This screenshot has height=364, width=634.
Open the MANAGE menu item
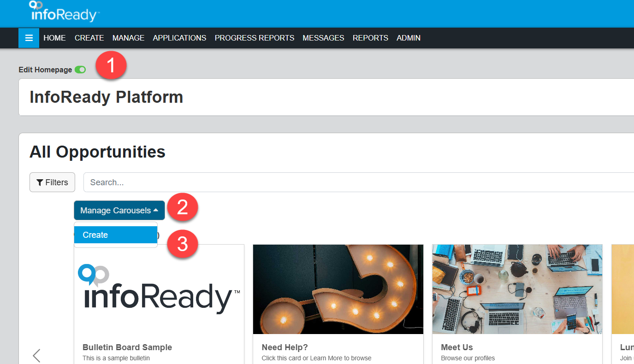128,38
